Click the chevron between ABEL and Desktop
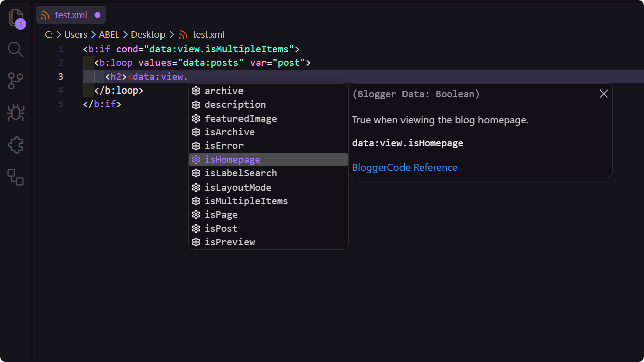Image resolution: width=644 pixels, height=362 pixels. [125, 35]
